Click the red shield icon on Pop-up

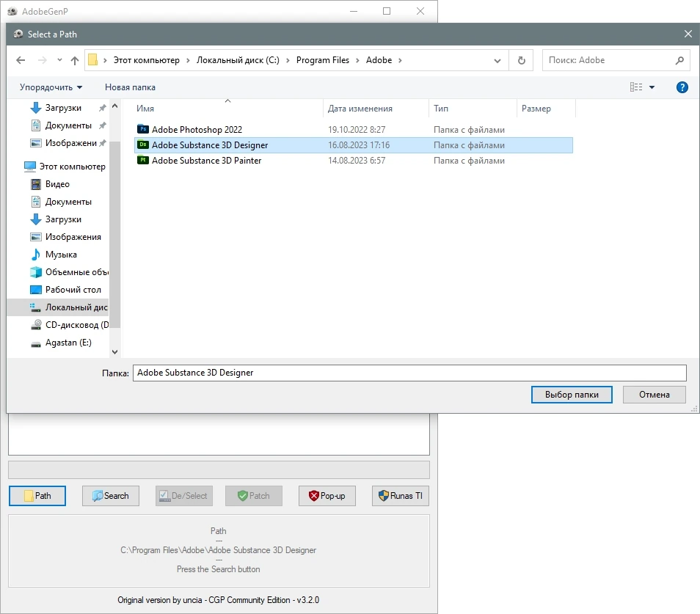click(314, 496)
